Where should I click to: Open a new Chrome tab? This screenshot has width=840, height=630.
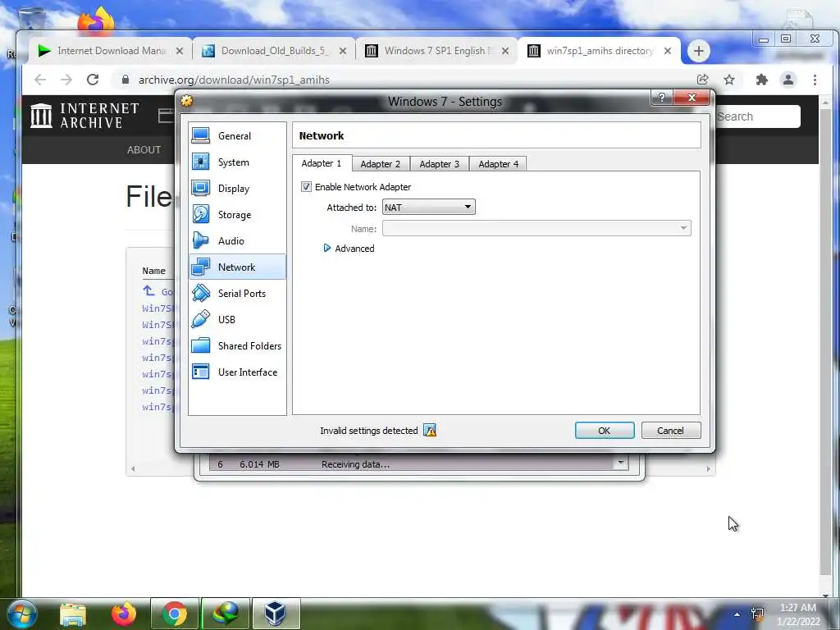pos(698,51)
